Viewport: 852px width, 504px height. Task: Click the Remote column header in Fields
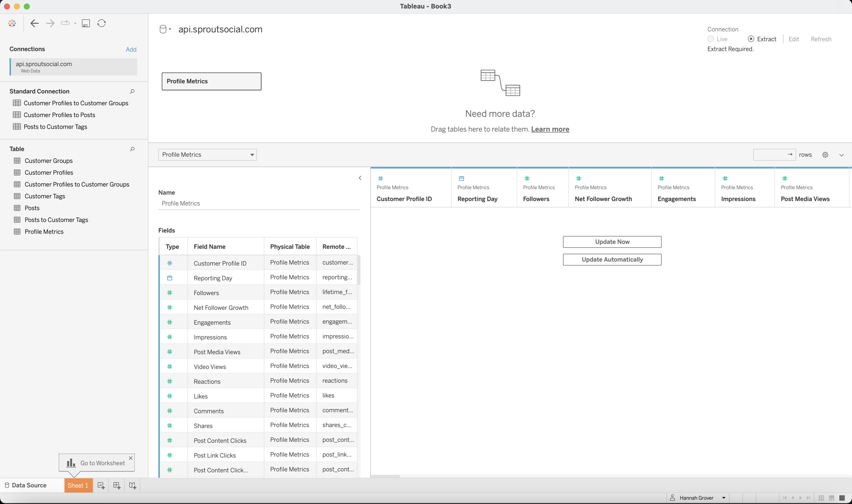pyautogui.click(x=337, y=247)
